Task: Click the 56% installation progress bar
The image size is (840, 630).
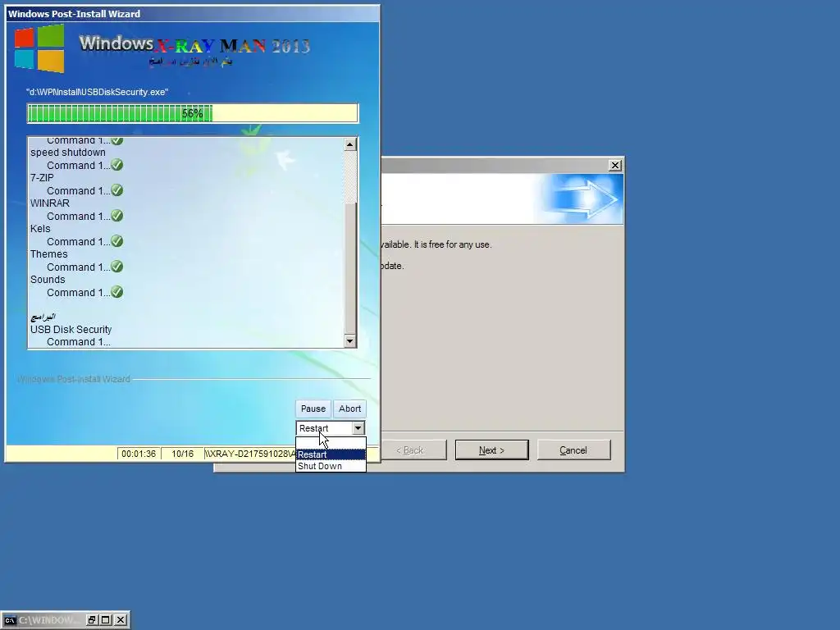Action: pyautogui.click(x=192, y=113)
